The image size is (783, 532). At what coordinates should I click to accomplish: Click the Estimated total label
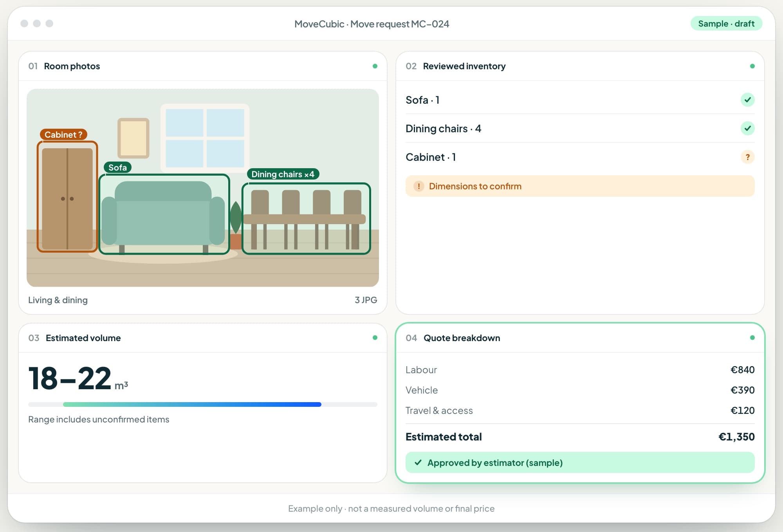click(444, 437)
